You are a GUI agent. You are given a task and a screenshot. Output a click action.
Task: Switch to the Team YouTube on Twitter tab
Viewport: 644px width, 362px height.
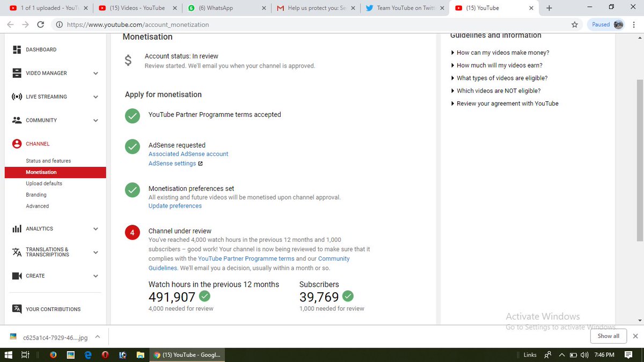(404, 8)
